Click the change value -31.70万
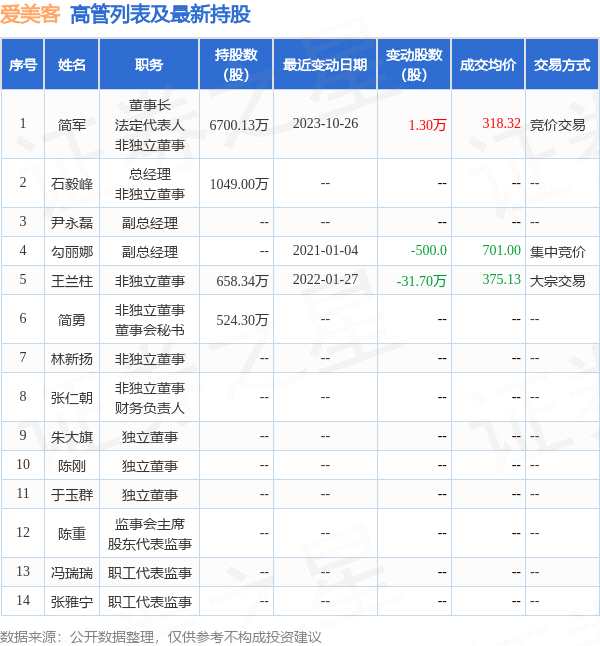Viewport: 600px width, 646px height. tap(421, 281)
